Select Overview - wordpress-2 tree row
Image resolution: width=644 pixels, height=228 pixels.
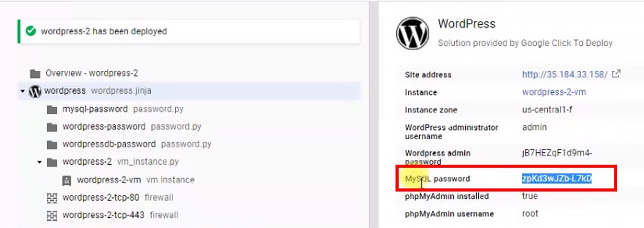coord(188,73)
